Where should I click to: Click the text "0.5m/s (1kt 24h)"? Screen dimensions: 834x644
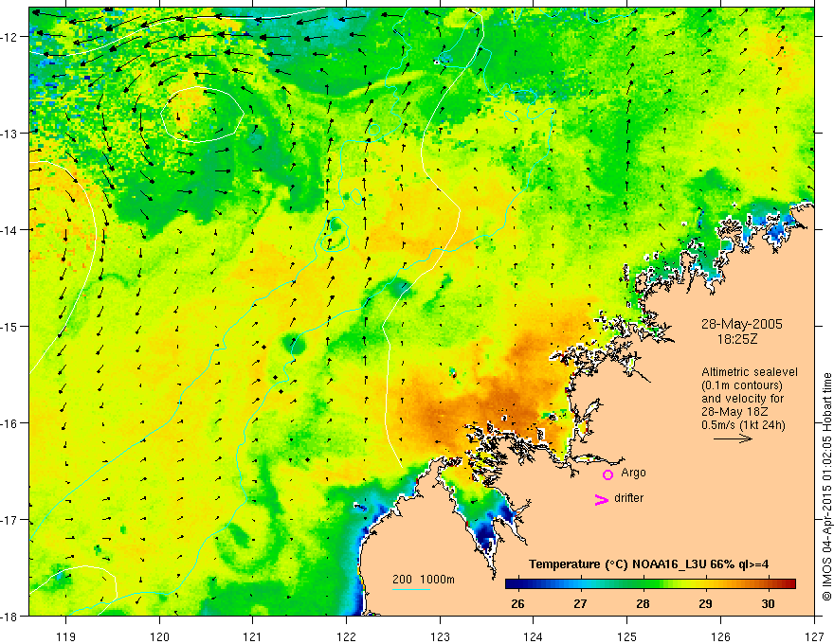tap(743, 424)
